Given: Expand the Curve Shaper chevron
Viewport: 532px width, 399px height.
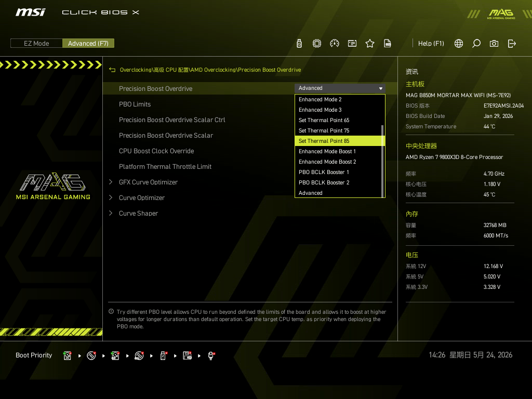Looking at the screenshot, I should [111, 214].
